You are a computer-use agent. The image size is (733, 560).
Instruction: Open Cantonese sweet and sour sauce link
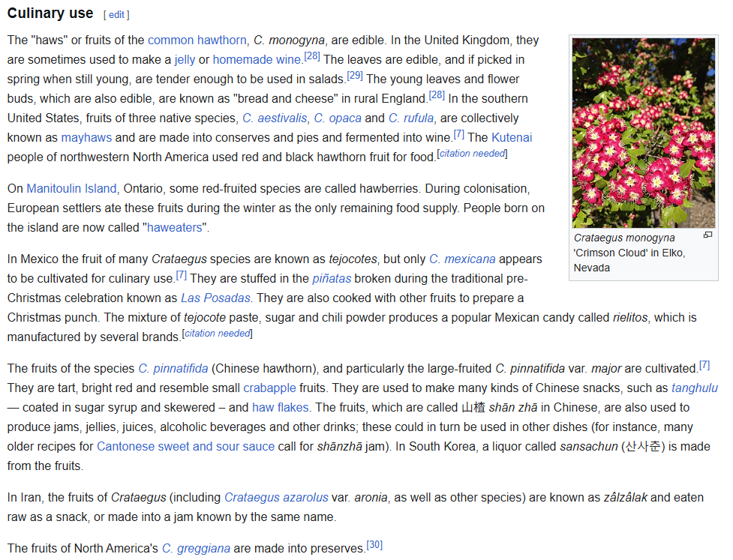185,447
